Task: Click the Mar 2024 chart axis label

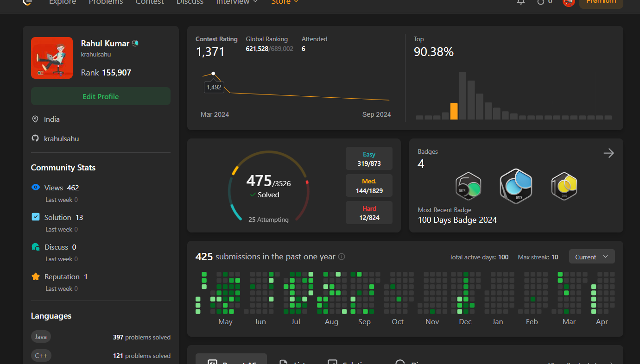Action: (215, 114)
